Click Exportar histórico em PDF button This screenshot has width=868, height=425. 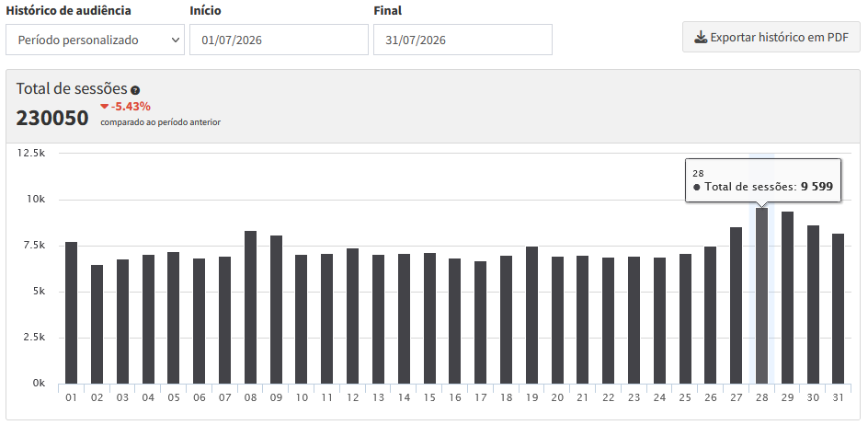771,37
